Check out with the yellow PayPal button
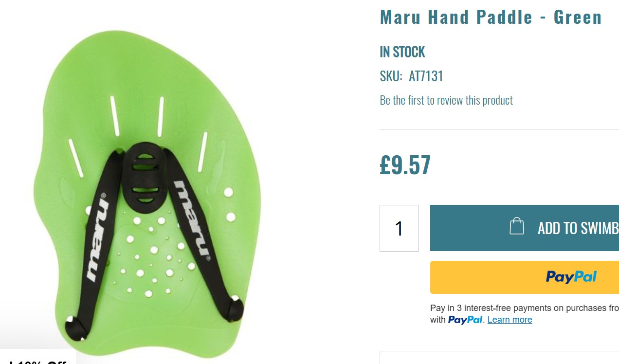Viewport: 619px width, 364px height. click(x=525, y=277)
